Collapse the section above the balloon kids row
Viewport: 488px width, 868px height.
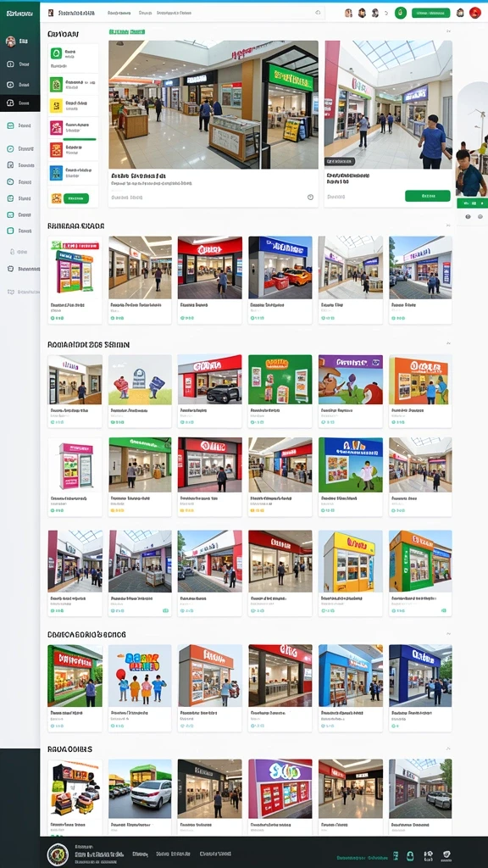tap(447, 634)
